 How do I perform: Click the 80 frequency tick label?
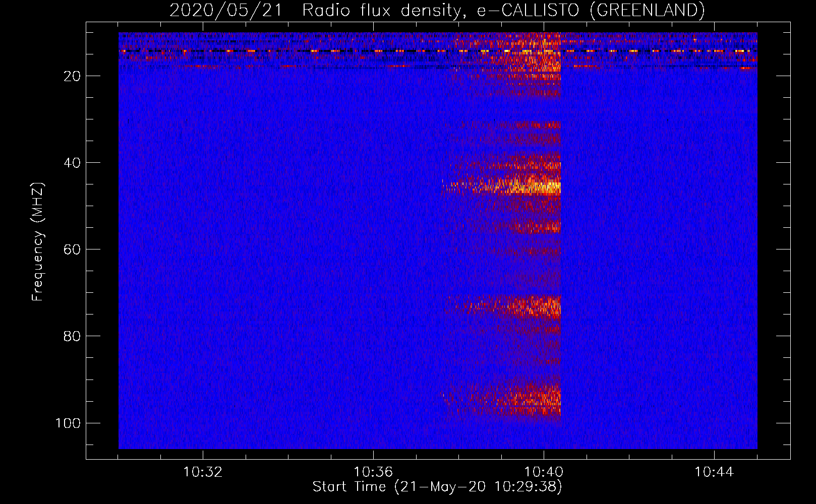[x=72, y=336]
